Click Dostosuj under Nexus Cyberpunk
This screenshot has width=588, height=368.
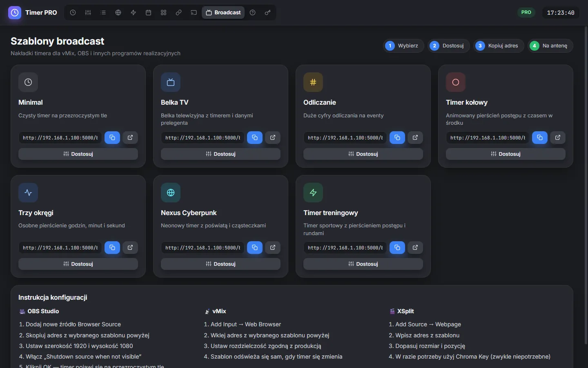tap(220, 264)
